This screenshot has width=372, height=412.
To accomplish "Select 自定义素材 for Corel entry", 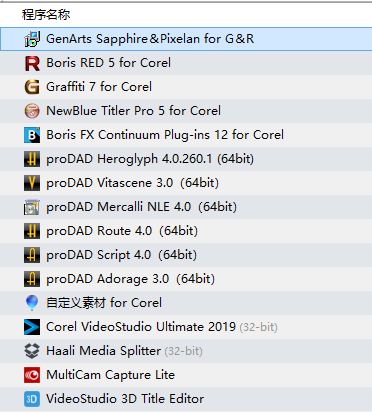I will pos(186,303).
